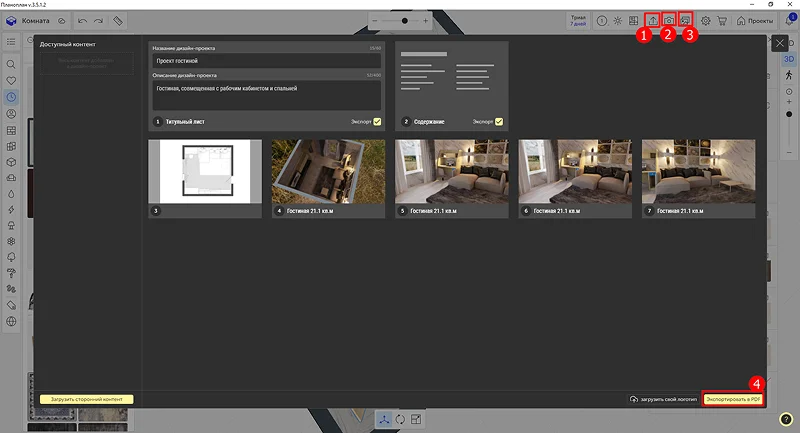Switch to walk mode pedestrian icon
Screen dimensions: 800x433
pos(789,75)
